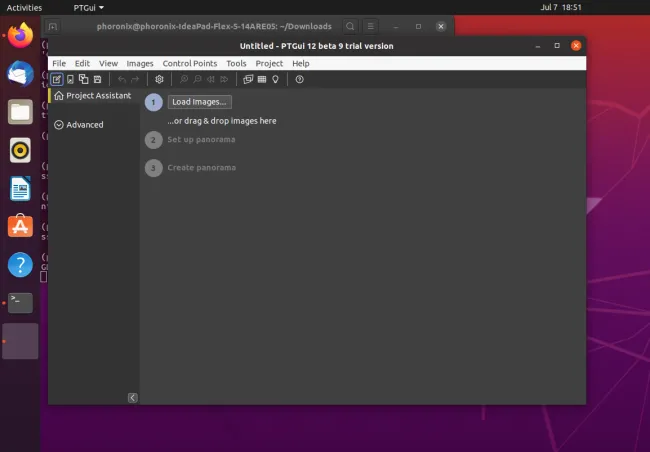Open the Control Points menu
650x452 pixels.
point(190,63)
